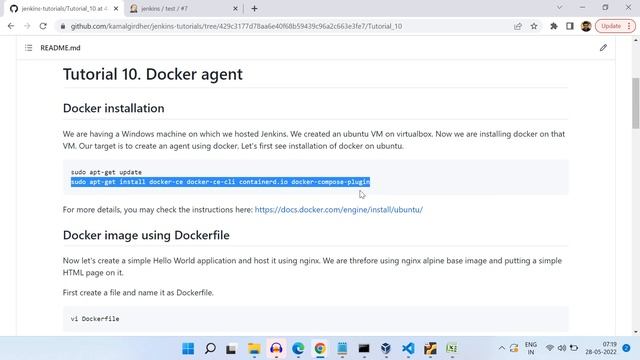
Task: Open the Chrome profile avatar
Action: pos(586,26)
